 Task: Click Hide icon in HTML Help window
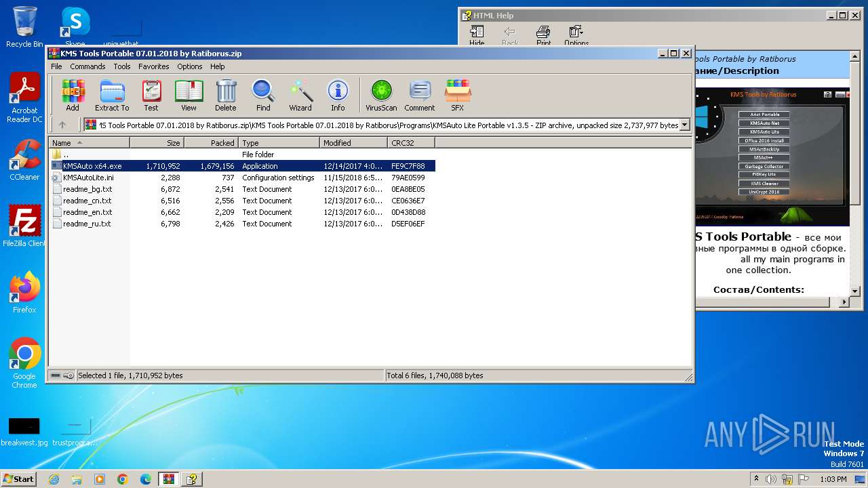tap(477, 35)
